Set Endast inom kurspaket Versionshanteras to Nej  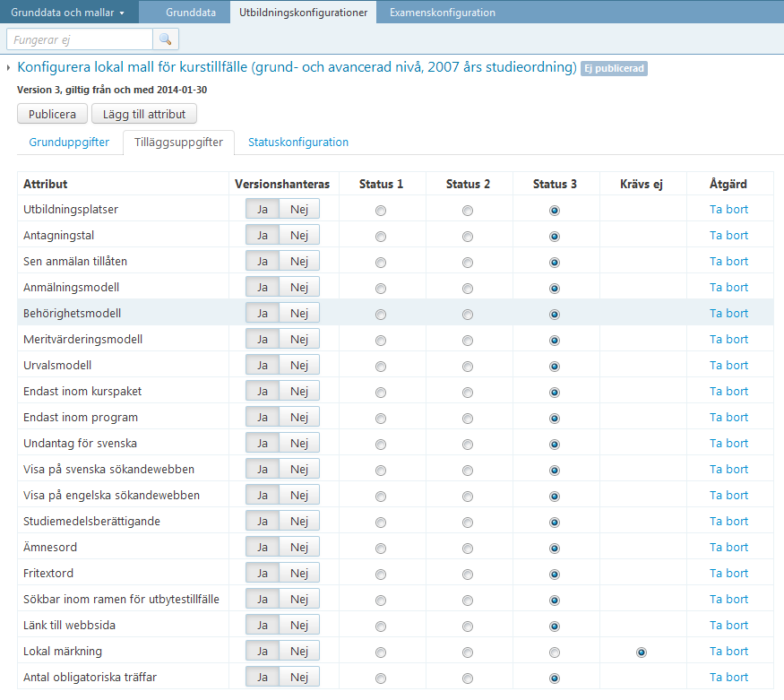point(299,391)
